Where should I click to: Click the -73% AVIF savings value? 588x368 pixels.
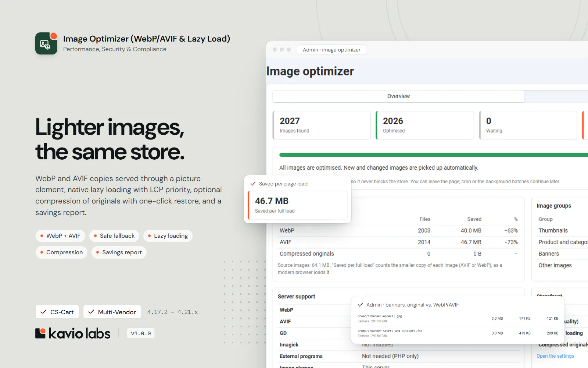tap(511, 242)
